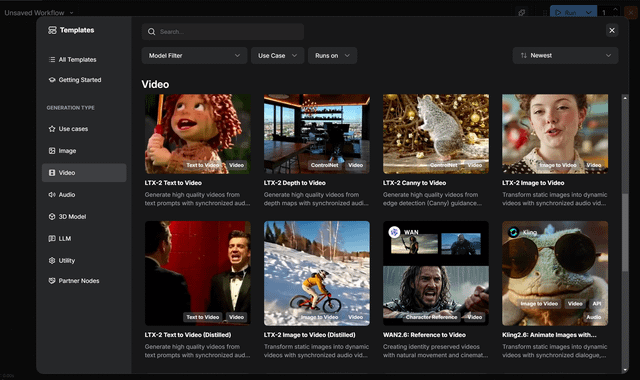Close the Templates dialog
Screen dimensions: 640x380
coord(612,30)
